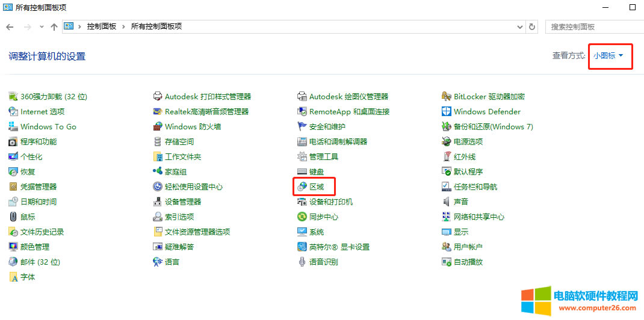Click the BitLocker 驱动器加密 icon
The height and width of the screenshot is (320, 644).
tap(447, 96)
